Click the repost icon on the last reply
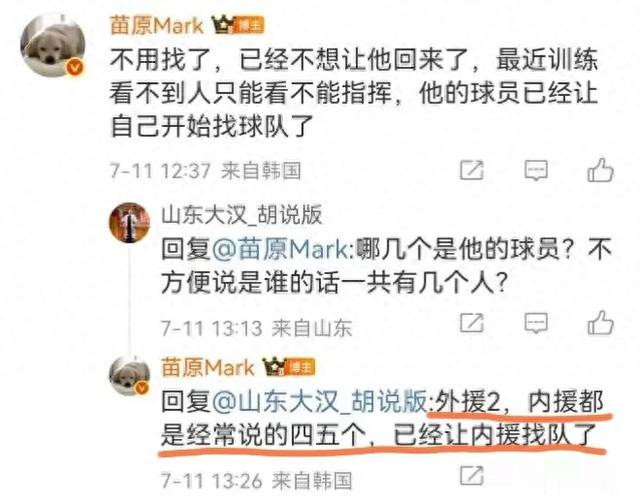640x501 pixels. tap(472, 475)
